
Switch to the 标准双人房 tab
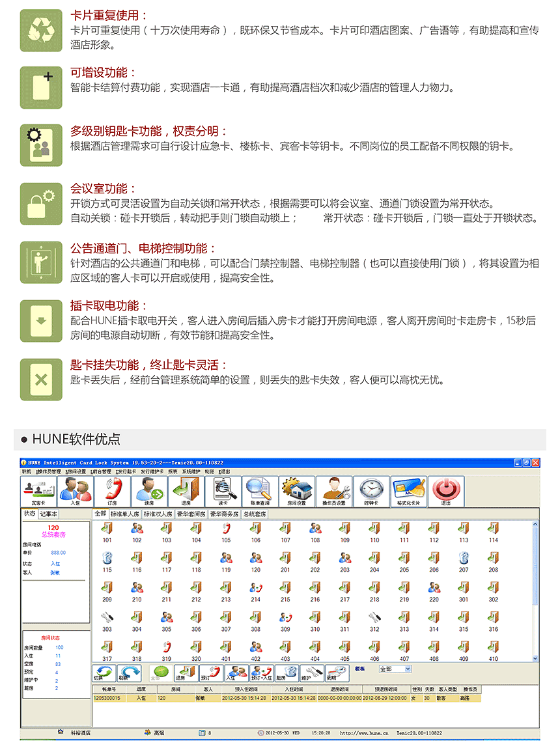[x=158, y=514]
